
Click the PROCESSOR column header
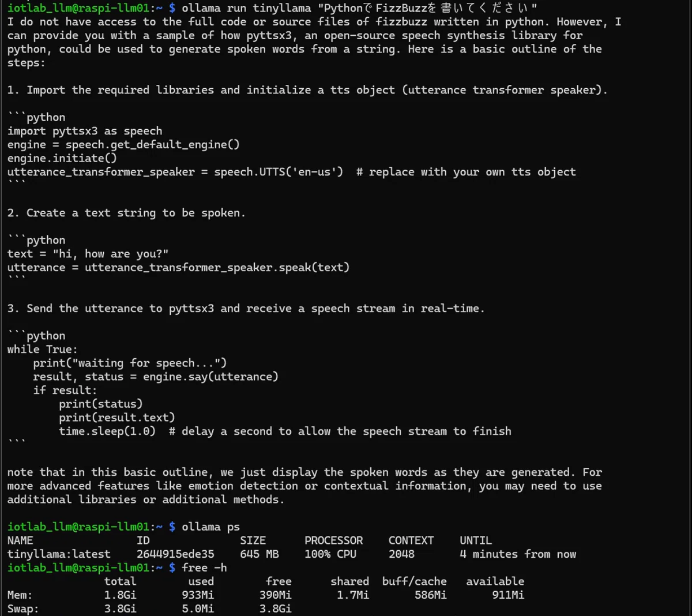tap(334, 540)
